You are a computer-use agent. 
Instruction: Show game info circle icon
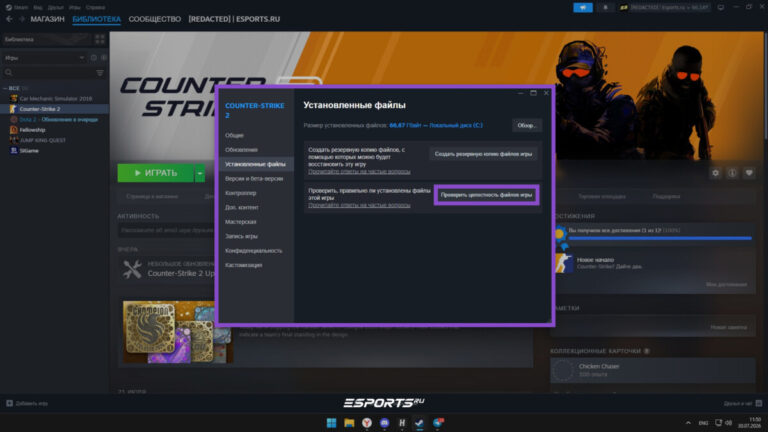732,173
